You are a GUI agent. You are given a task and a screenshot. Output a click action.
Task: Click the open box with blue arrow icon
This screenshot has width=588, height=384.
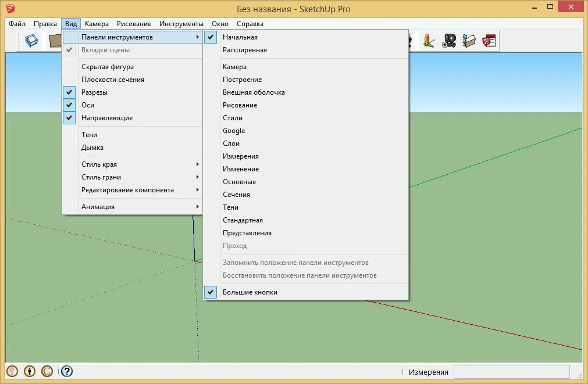coord(469,41)
